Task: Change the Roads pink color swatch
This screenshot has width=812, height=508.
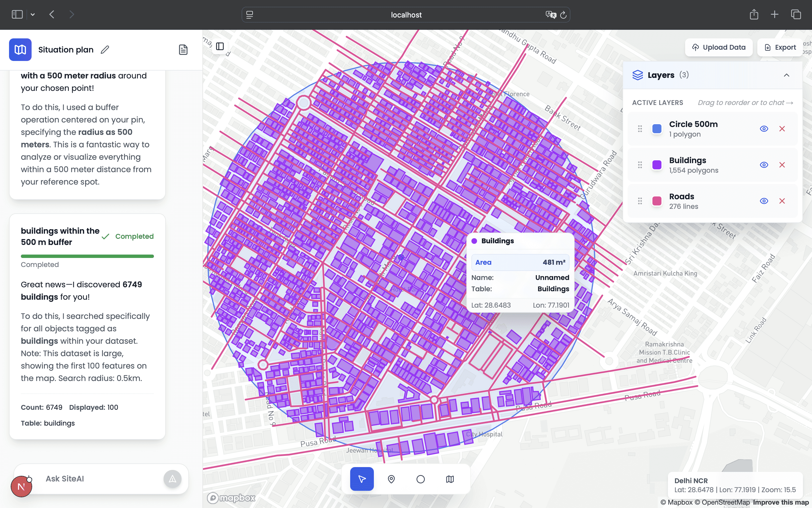Action: (x=657, y=201)
